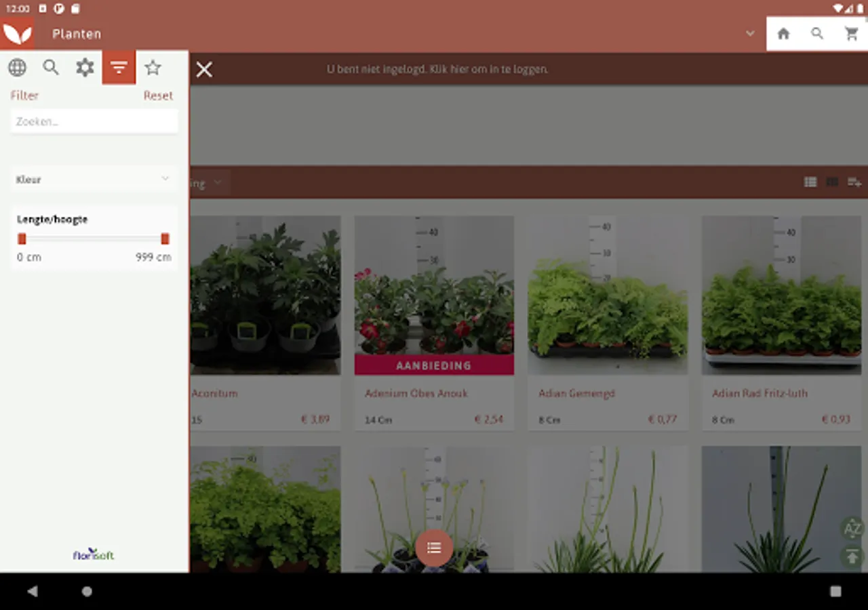Screen dimensions: 868x610
Task: Open the Aconitum product image
Action: click(x=265, y=295)
